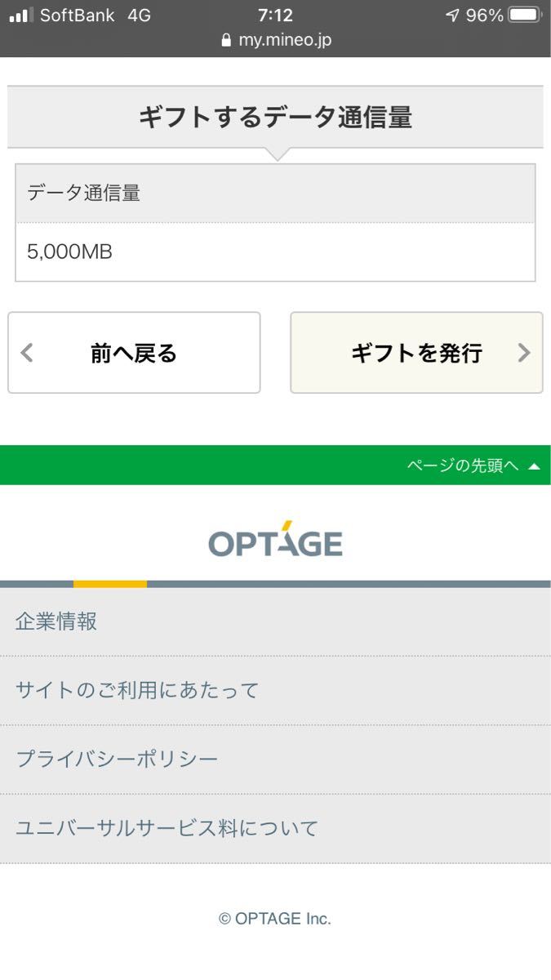Screen dimensions: 551x980
Task: Open ユニバーサルサービス料について link
Action: click(275, 828)
